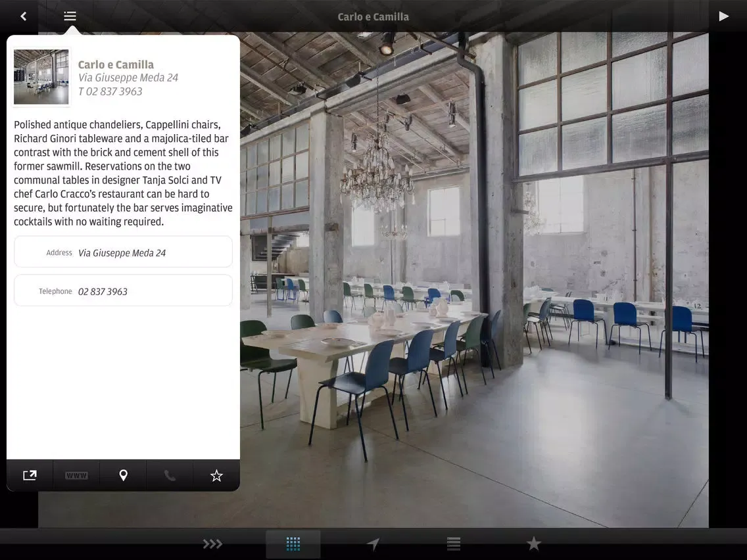Image resolution: width=747 pixels, height=560 pixels.
Task: Toggle the info list menu icon
Action: point(70,16)
